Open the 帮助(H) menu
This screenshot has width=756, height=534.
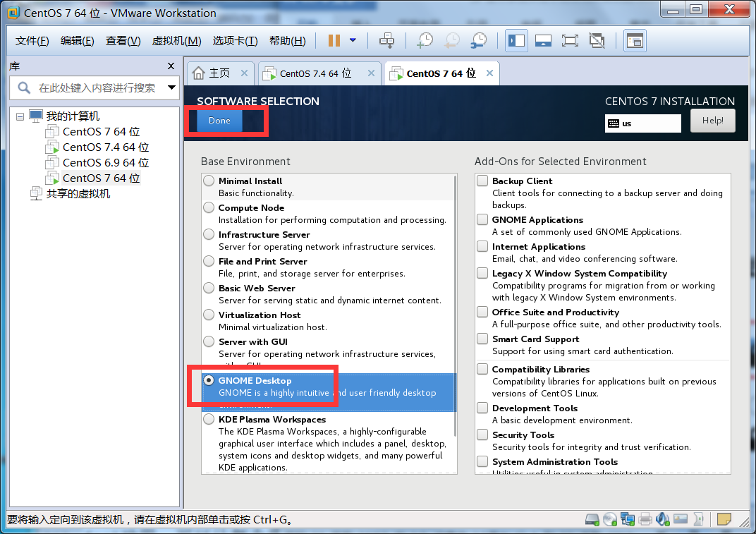click(287, 40)
